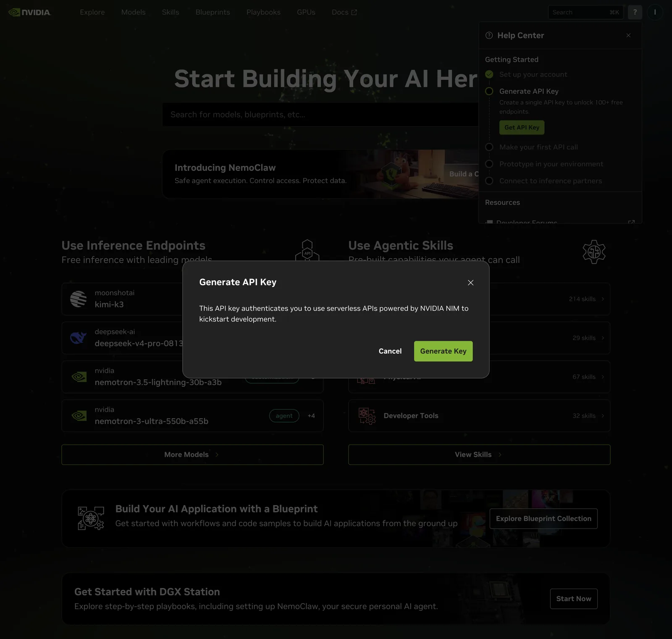
Task: Click the Get API Key button
Action: click(x=522, y=128)
